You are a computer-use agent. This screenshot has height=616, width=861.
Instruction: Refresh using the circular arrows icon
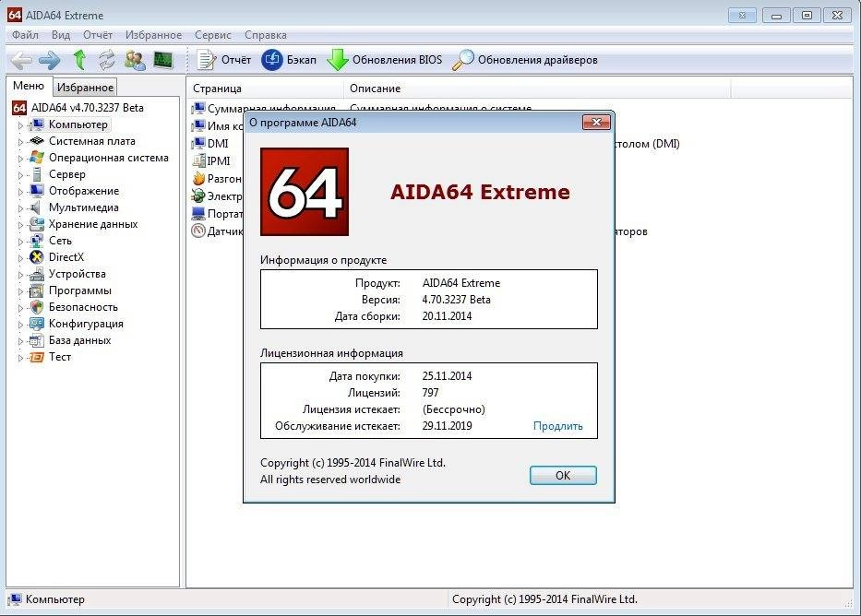click(x=107, y=60)
